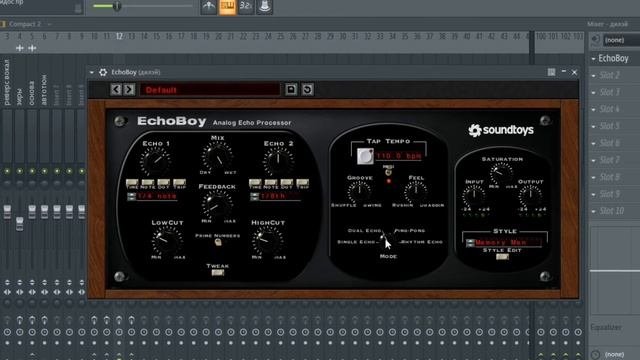This screenshot has width=640, height=360.
Task: Enable Echo 1 Dot mode button
Action: [163, 182]
